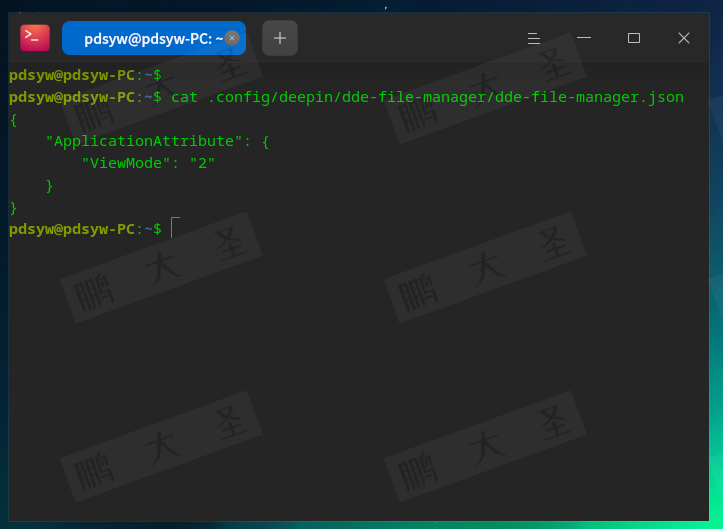Maximize the terminal window
This screenshot has width=723, height=529.
click(x=634, y=38)
